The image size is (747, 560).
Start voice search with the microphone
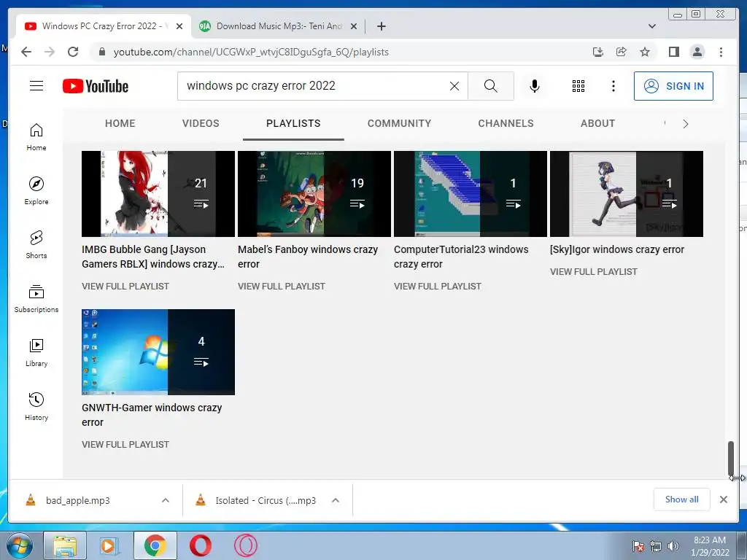pos(535,86)
